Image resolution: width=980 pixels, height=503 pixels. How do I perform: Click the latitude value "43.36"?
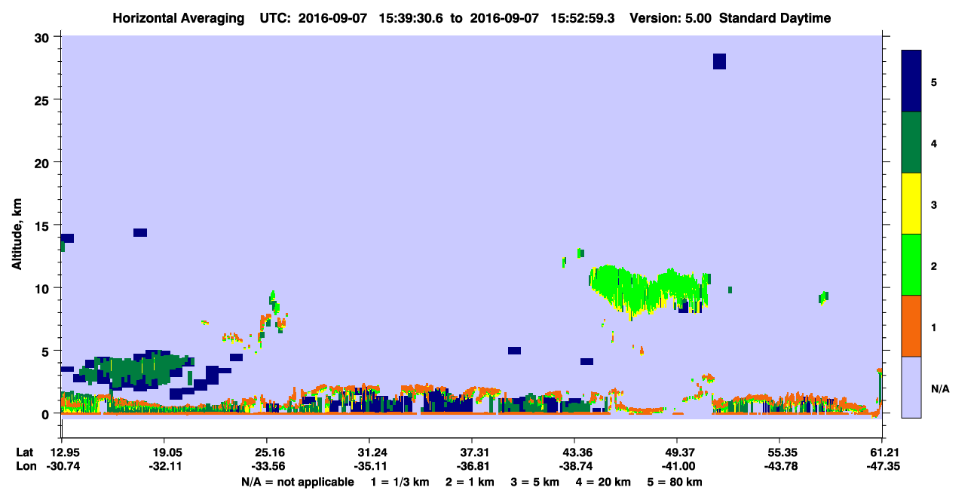click(x=574, y=452)
